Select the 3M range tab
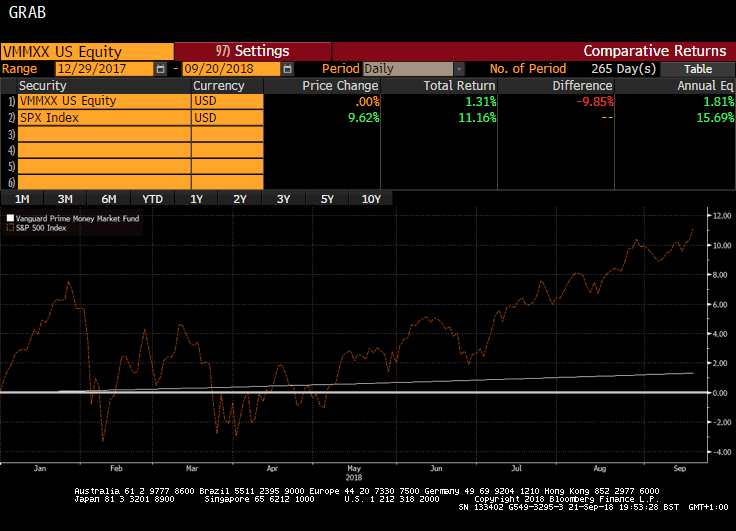The width and height of the screenshot is (736, 531). [65, 199]
